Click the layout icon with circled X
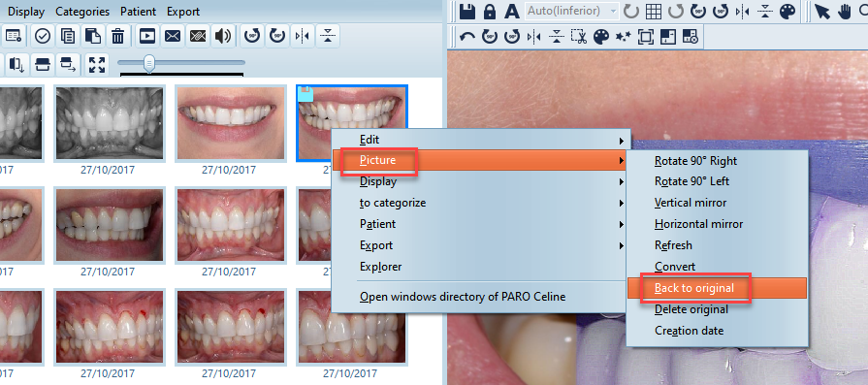The height and width of the screenshot is (385, 868). pos(691,37)
